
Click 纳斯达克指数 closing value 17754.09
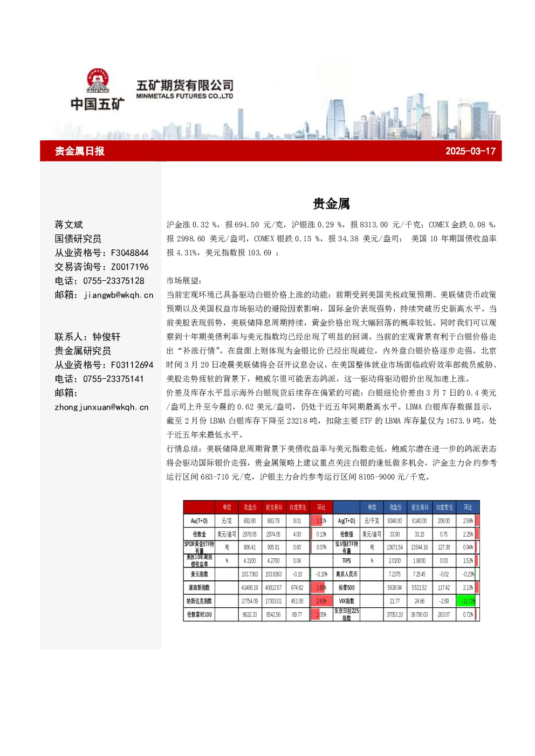(250, 601)
